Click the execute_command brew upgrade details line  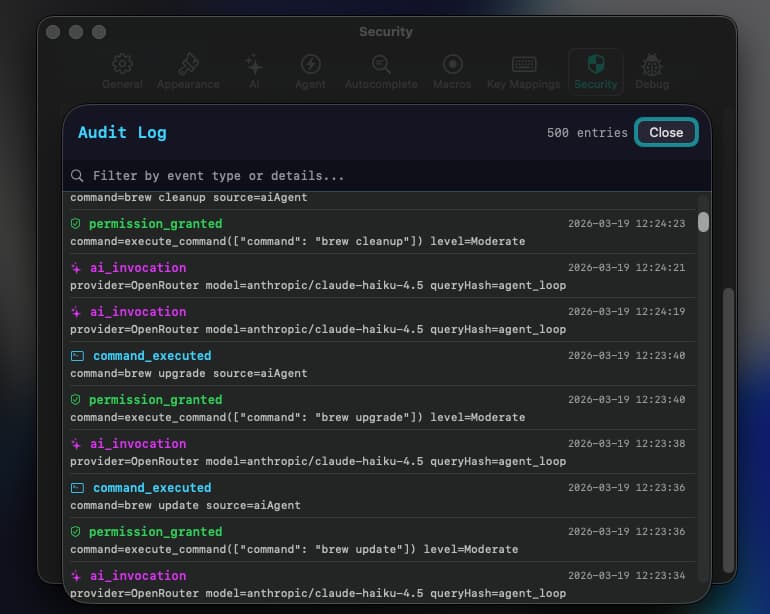pyautogui.click(x=298, y=418)
